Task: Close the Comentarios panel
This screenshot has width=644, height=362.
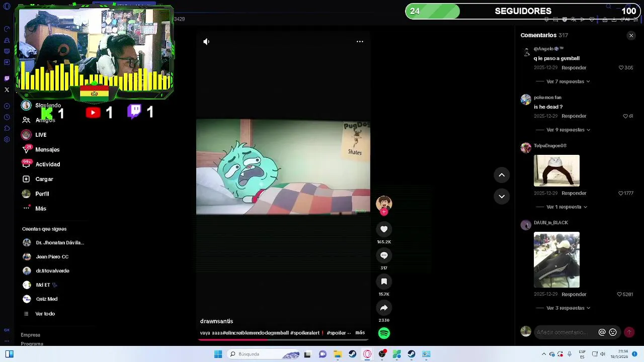Action: coord(631,36)
